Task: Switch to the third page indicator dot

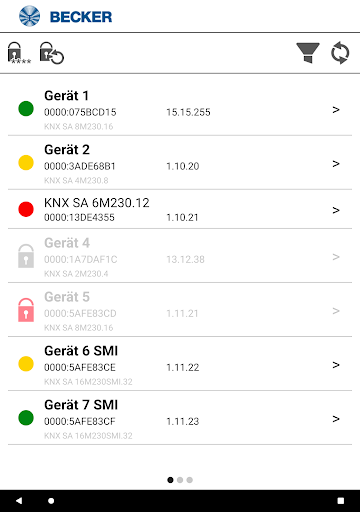Action: coord(190,480)
